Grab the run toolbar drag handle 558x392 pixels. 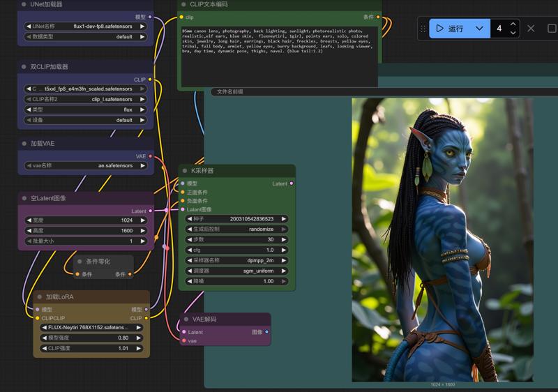coord(423,29)
